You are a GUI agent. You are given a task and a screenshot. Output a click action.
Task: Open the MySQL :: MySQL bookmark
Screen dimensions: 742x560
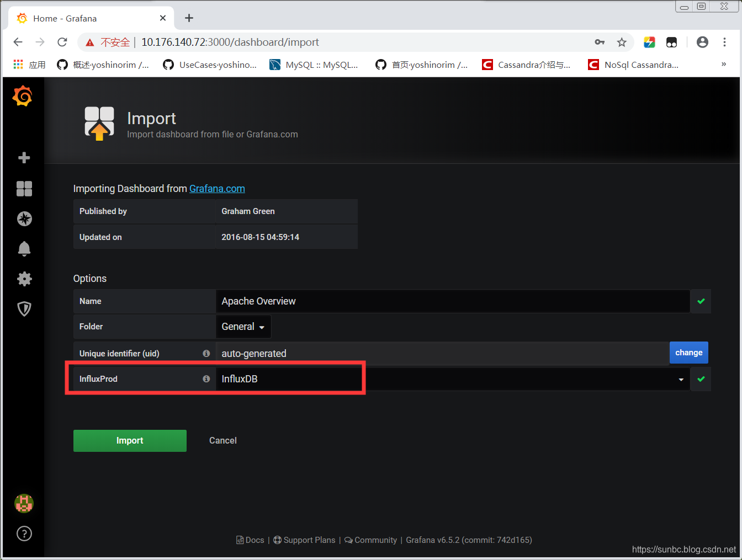tap(314, 65)
